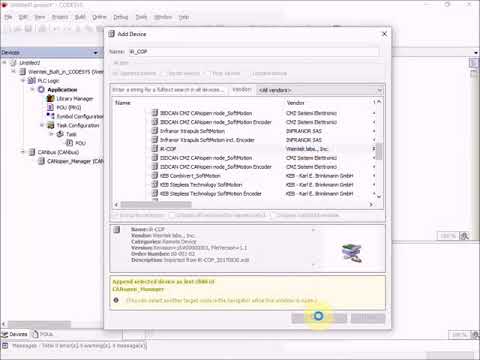Click the Application icon in the device tree
The width and height of the screenshot is (480, 360).
(41, 89)
